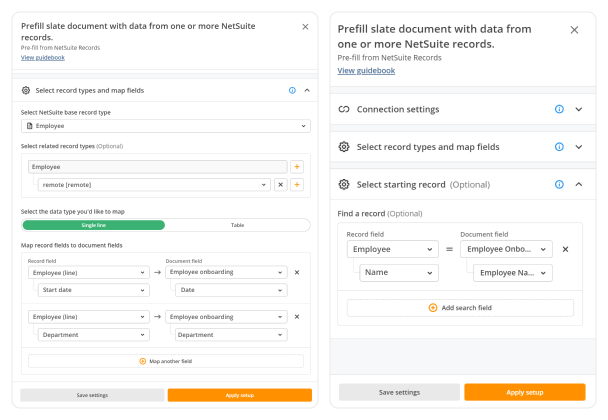The image size is (608, 420).
Task: Click Save settings in right panel
Action: tap(399, 392)
